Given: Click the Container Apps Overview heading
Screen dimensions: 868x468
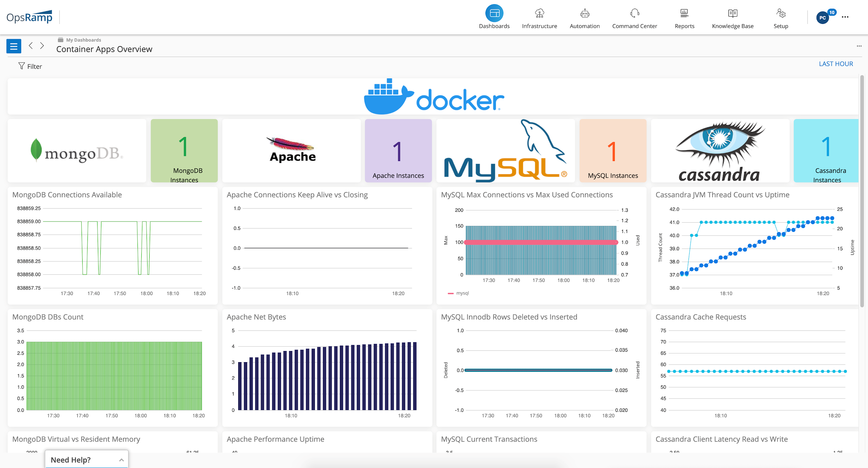Looking at the screenshot, I should 104,49.
